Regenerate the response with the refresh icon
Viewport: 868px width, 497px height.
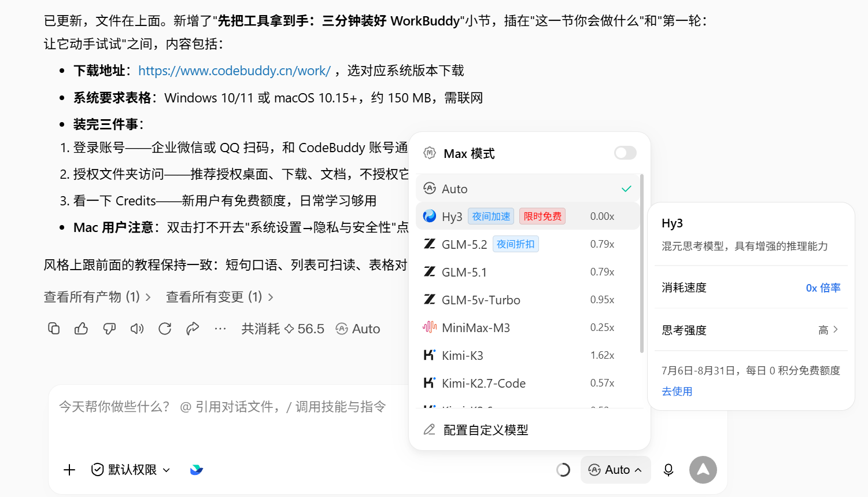(x=165, y=329)
